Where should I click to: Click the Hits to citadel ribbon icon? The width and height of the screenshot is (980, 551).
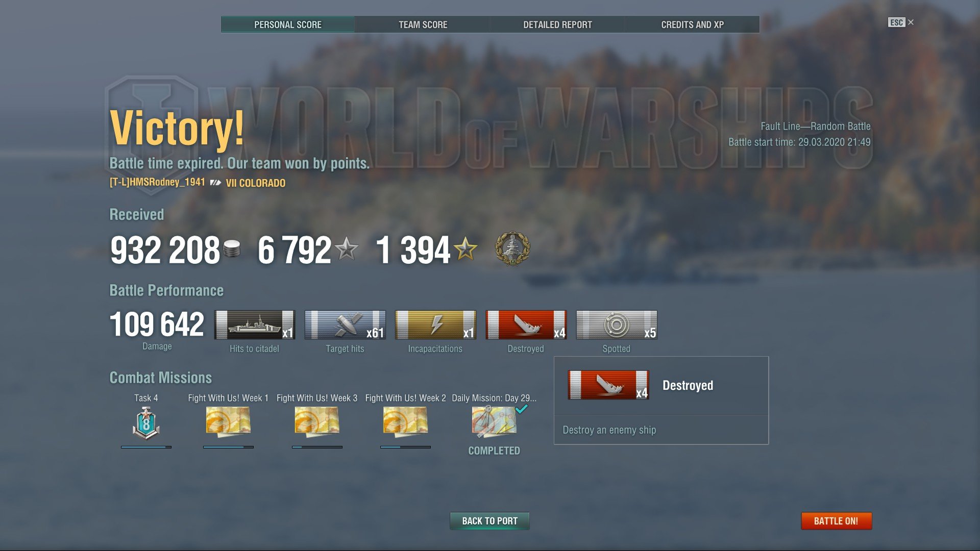pyautogui.click(x=254, y=325)
